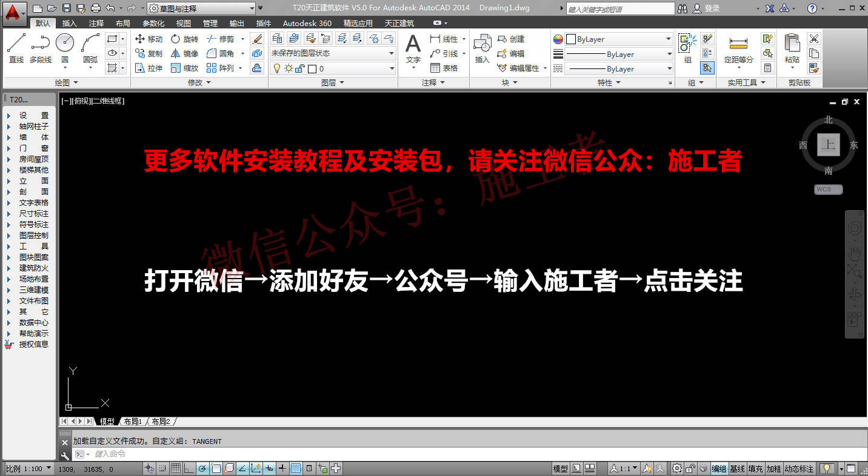Select the Rectangle tool in 绘图 panel

[x=112, y=38]
